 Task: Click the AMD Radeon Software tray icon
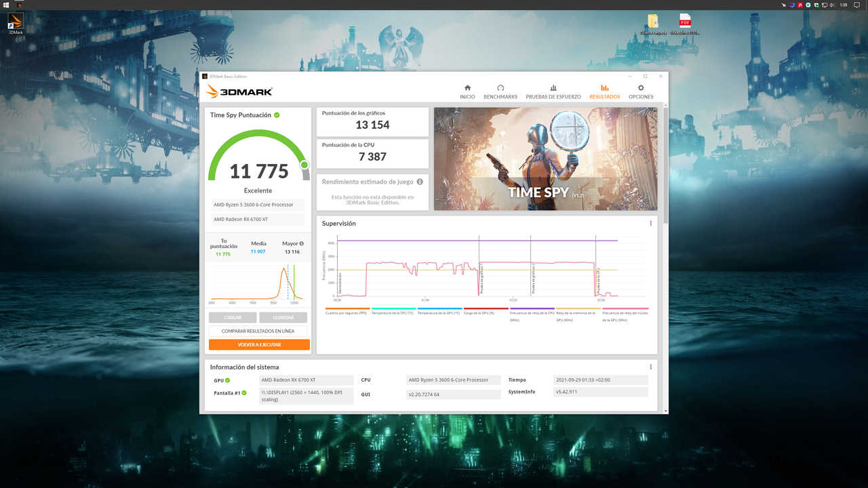click(x=800, y=5)
